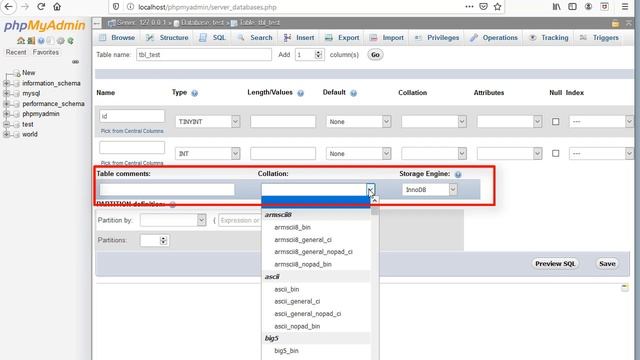This screenshot has height=360, width=640.
Task: Open the Browse tab
Action: click(x=117, y=38)
